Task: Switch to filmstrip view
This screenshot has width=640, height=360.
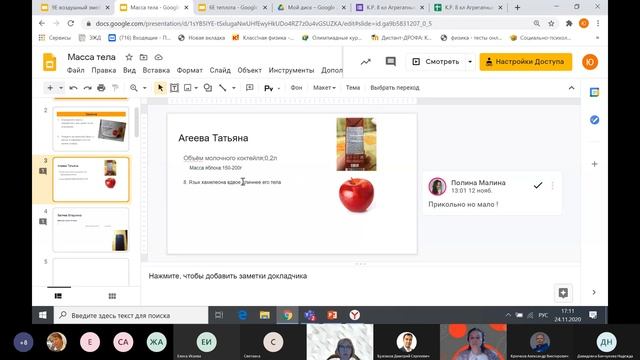Action: [x=58, y=296]
